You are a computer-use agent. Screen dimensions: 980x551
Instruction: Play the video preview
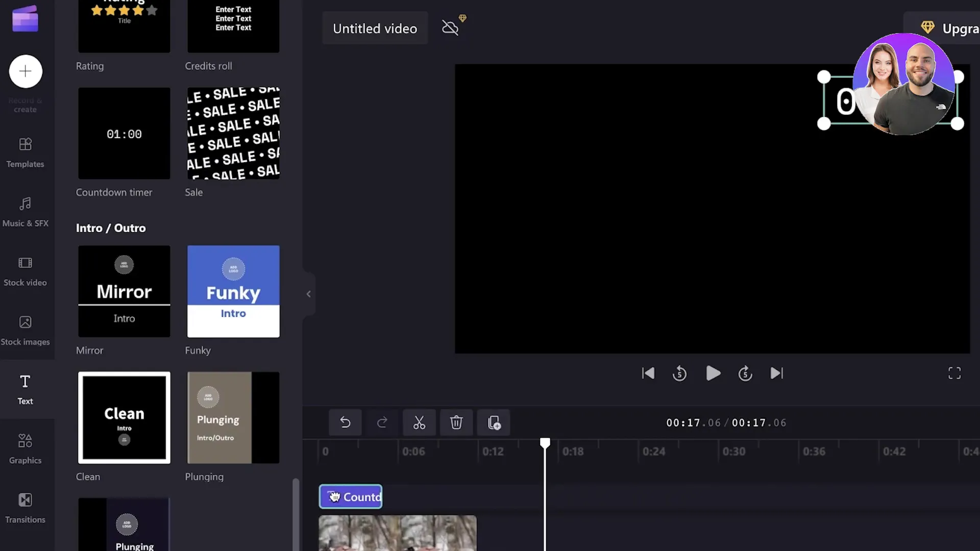(x=713, y=373)
